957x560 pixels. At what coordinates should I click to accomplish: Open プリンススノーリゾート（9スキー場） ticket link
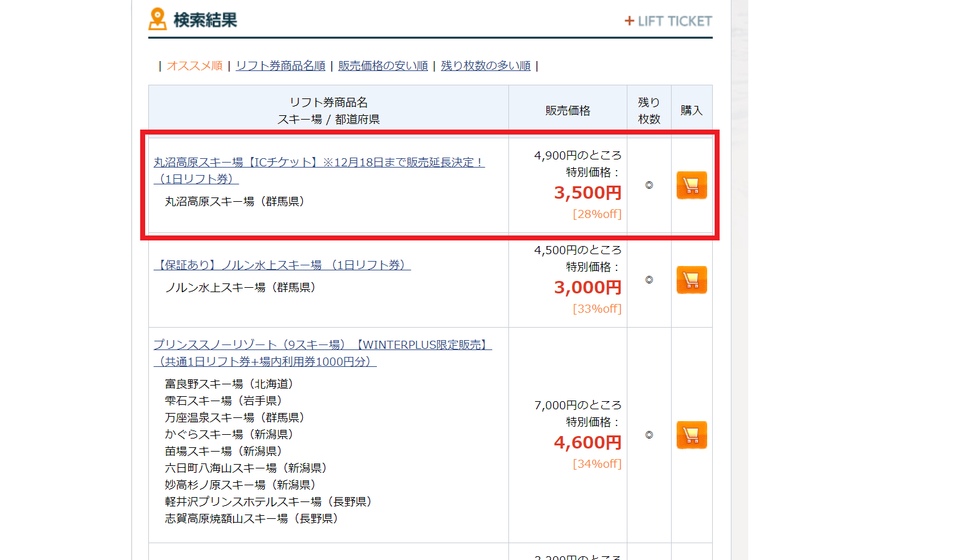click(322, 345)
